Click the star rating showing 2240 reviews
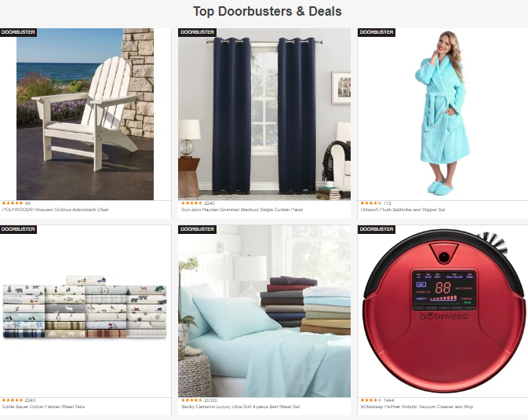 point(198,203)
